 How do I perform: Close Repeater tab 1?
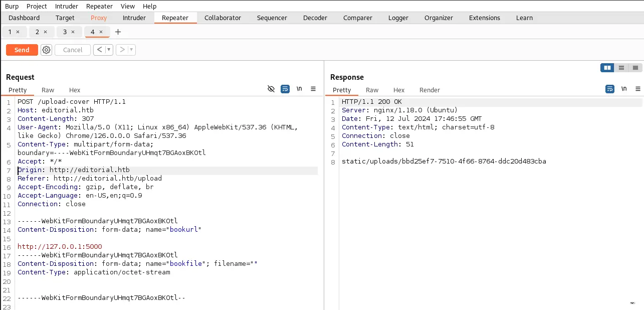click(18, 32)
